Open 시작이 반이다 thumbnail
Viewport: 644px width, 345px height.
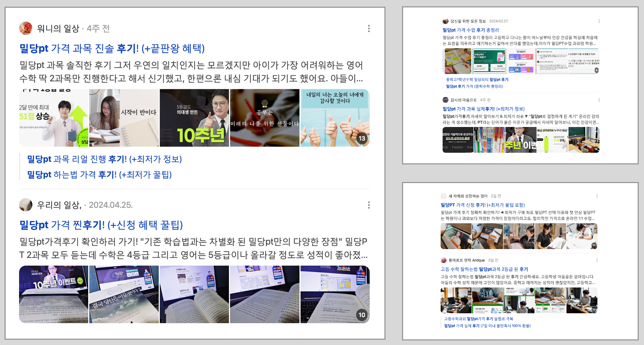tap(124, 118)
